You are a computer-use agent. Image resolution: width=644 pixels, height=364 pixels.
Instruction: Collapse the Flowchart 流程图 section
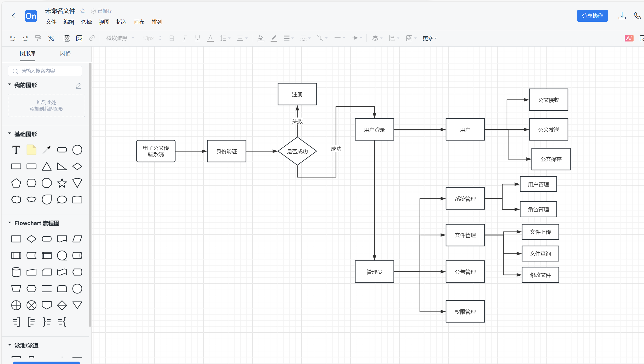[10, 223]
